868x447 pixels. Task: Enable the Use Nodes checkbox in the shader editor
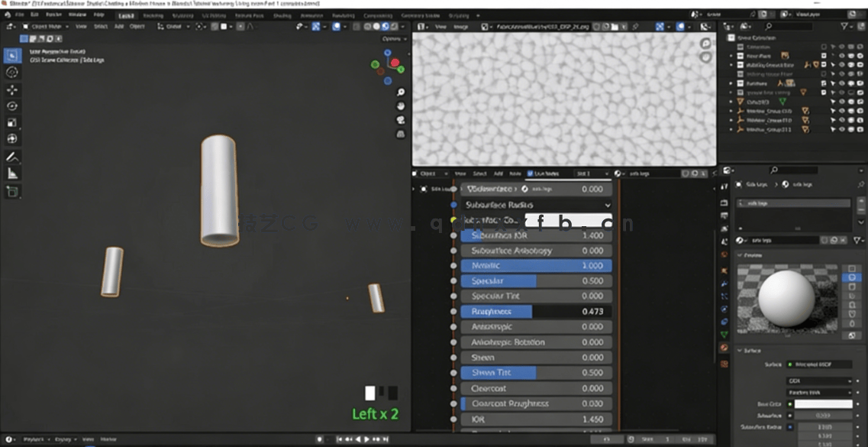[530, 173]
